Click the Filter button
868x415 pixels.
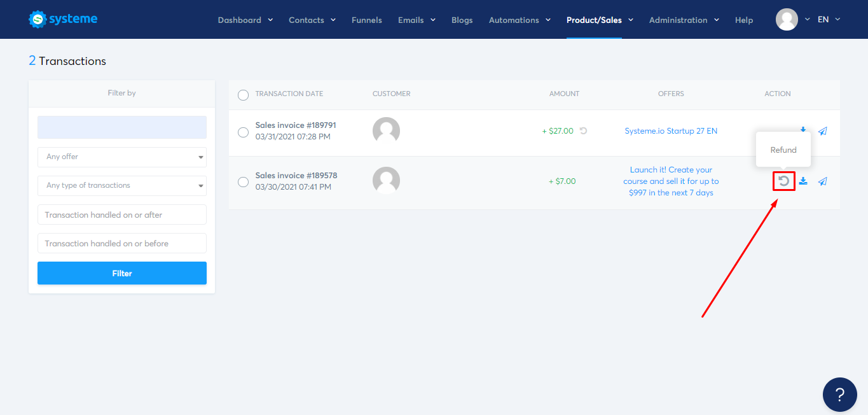[121, 273]
